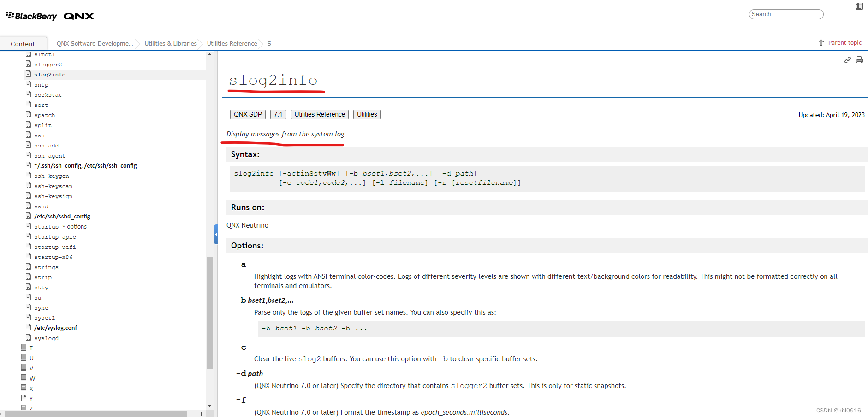This screenshot has height=417, width=868.
Task: Open the startup-* options topic
Action: point(60,227)
